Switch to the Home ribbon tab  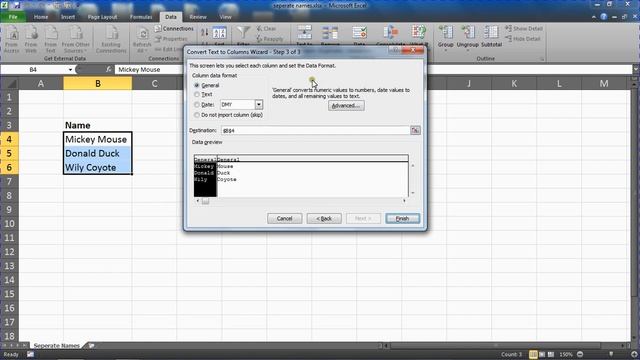[41, 17]
